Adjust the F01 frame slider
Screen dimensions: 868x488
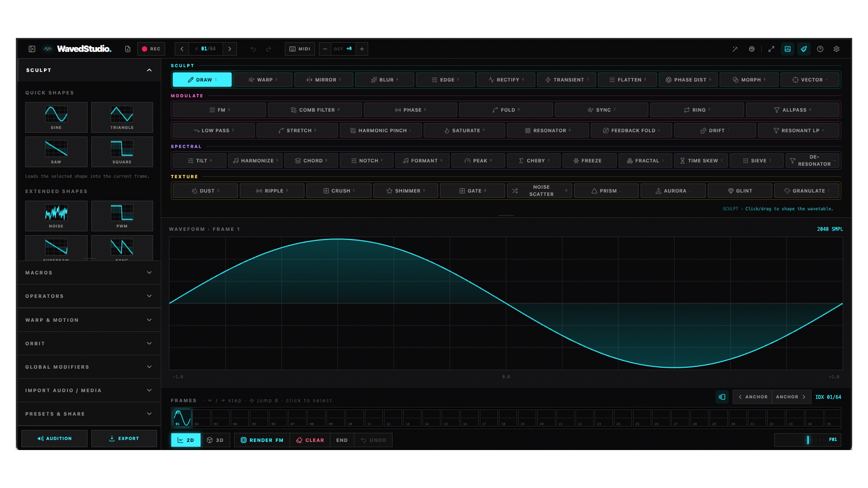tap(807, 440)
